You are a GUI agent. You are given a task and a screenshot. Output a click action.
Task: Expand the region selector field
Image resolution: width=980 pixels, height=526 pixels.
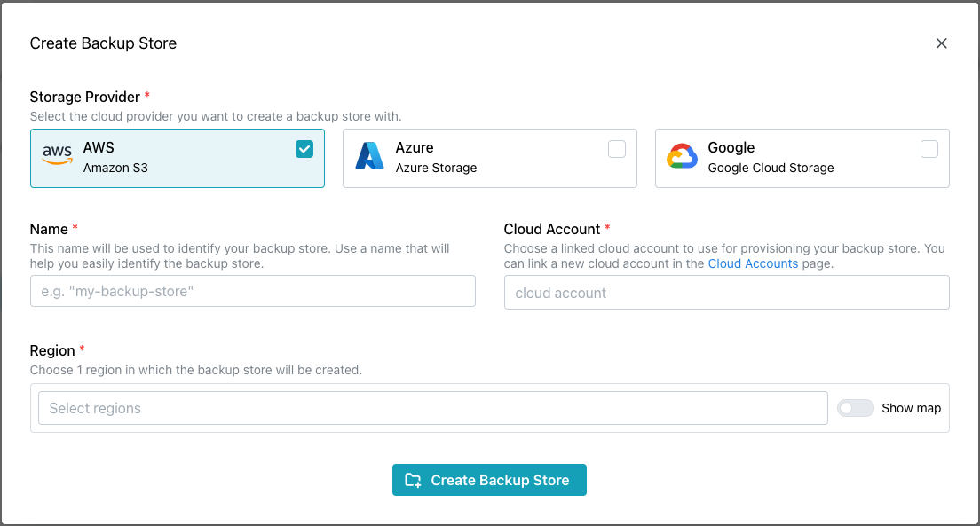pyautogui.click(x=432, y=407)
